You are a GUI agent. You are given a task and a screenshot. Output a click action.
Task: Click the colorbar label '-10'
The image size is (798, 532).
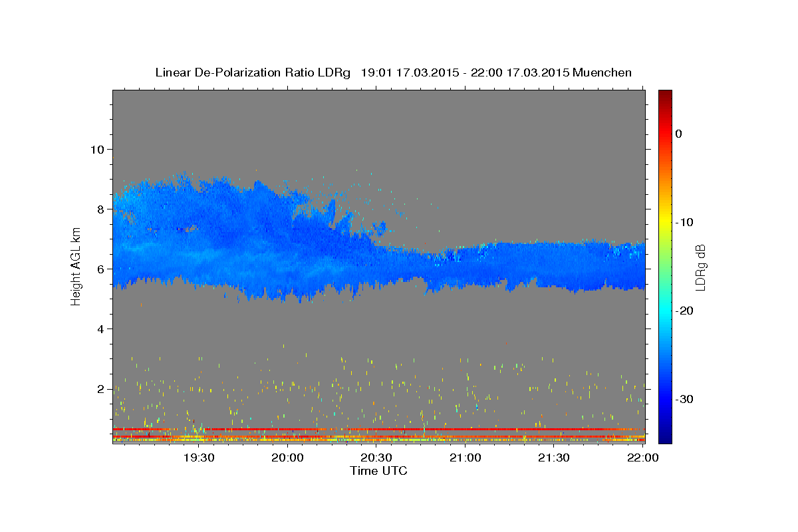click(685, 222)
